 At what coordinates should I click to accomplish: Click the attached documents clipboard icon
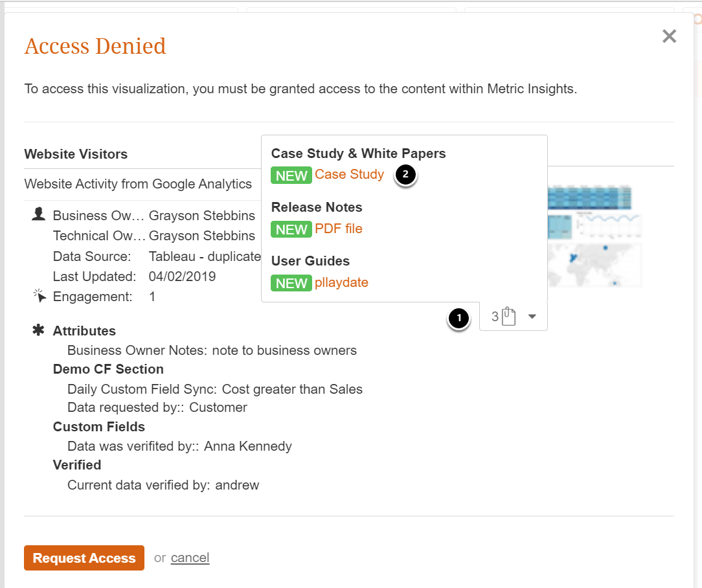point(509,317)
